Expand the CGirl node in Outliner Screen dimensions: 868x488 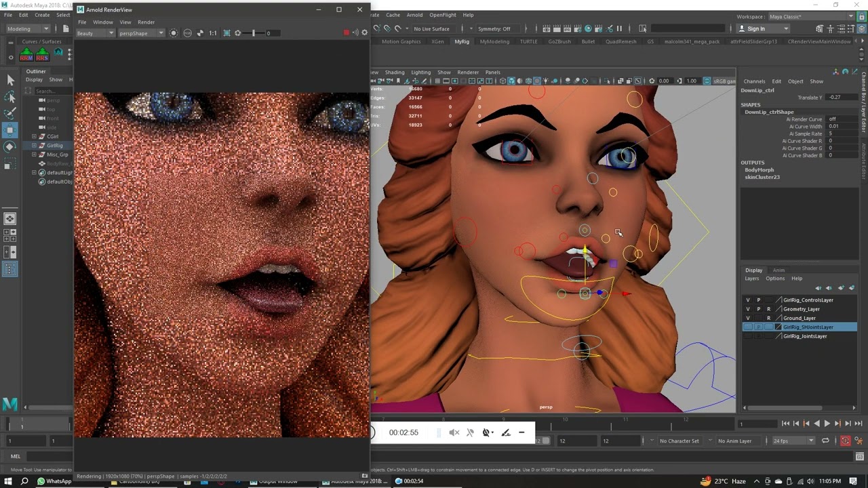34,136
